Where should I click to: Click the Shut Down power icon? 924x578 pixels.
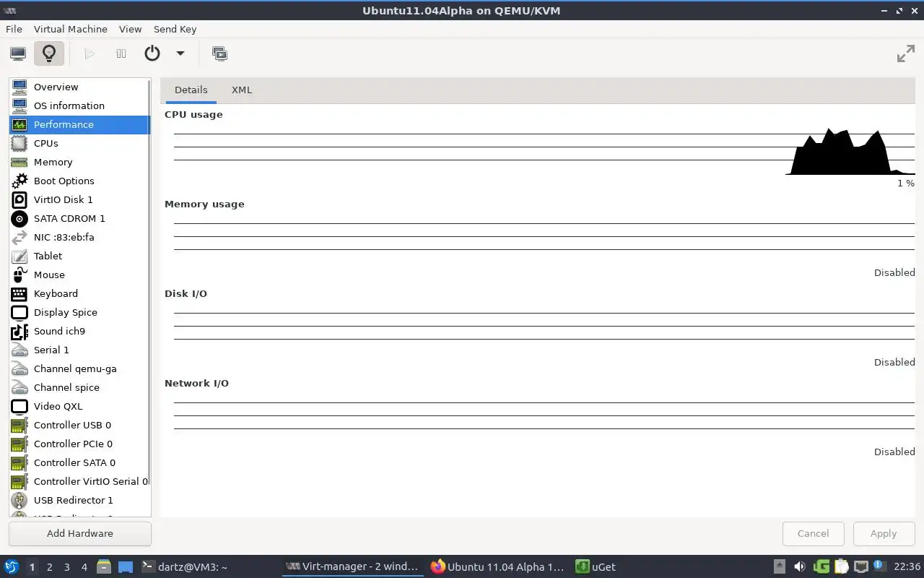[152, 53]
